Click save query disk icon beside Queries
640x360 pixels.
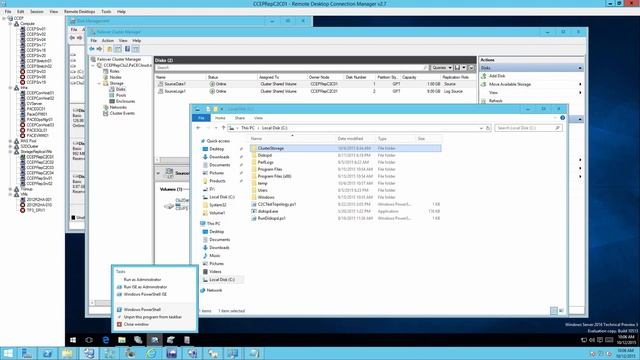coord(457,68)
